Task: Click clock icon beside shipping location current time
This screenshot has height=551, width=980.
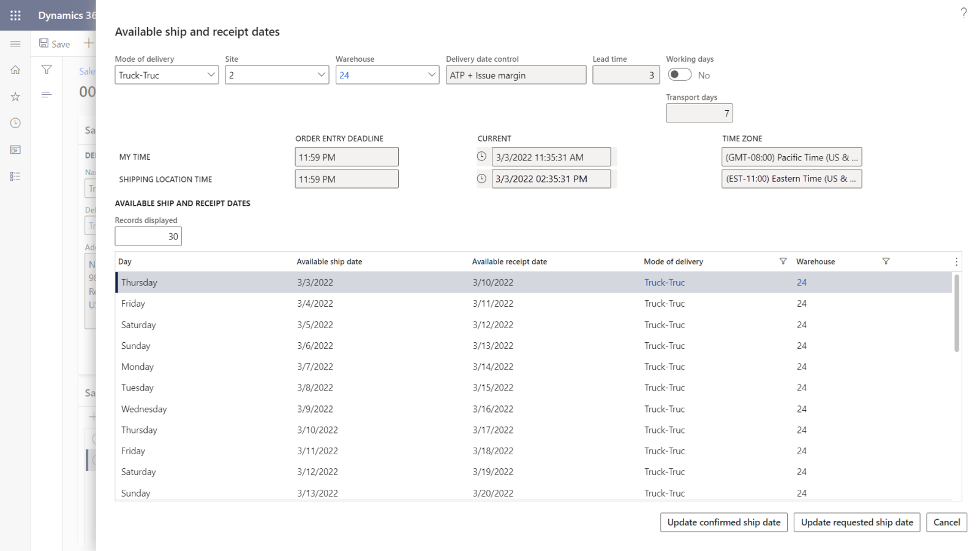Action: pos(482,179)
